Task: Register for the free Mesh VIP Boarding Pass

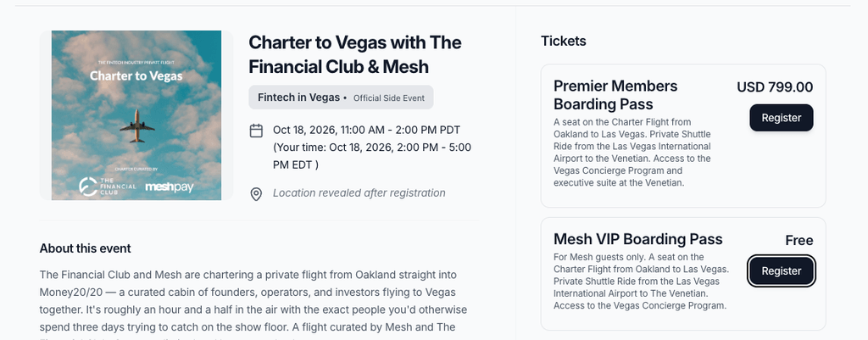Action: tap(781, 270)
